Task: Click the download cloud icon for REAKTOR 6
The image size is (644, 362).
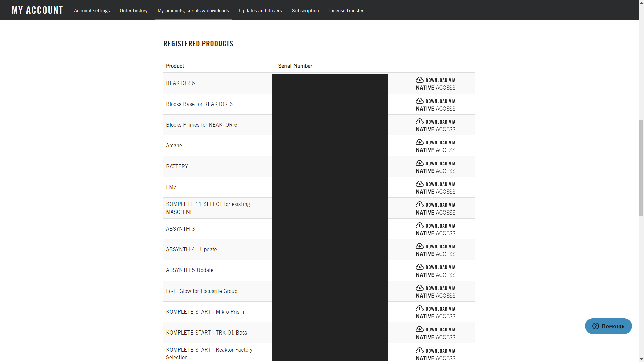Action: tap(420, 80)
